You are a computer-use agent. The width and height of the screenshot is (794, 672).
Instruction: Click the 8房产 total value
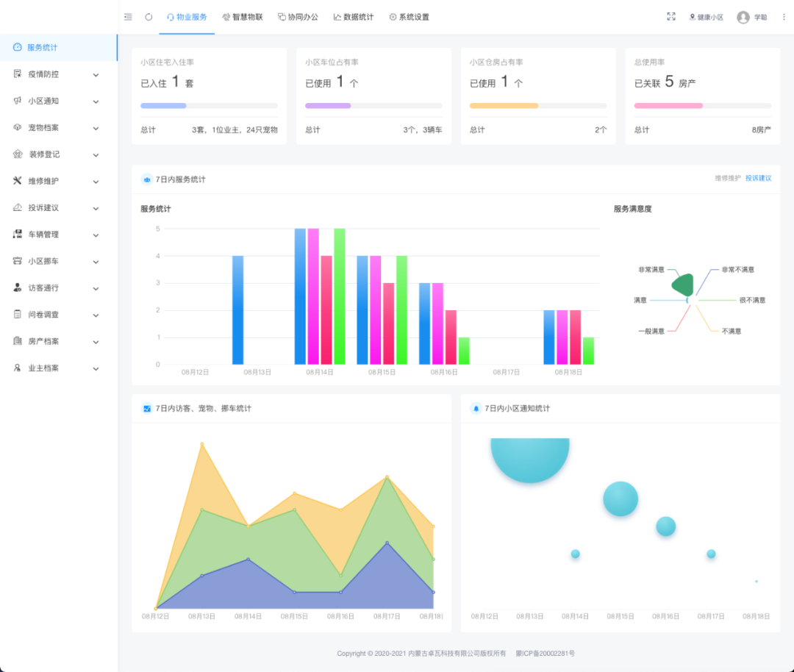tap(762, 129)
